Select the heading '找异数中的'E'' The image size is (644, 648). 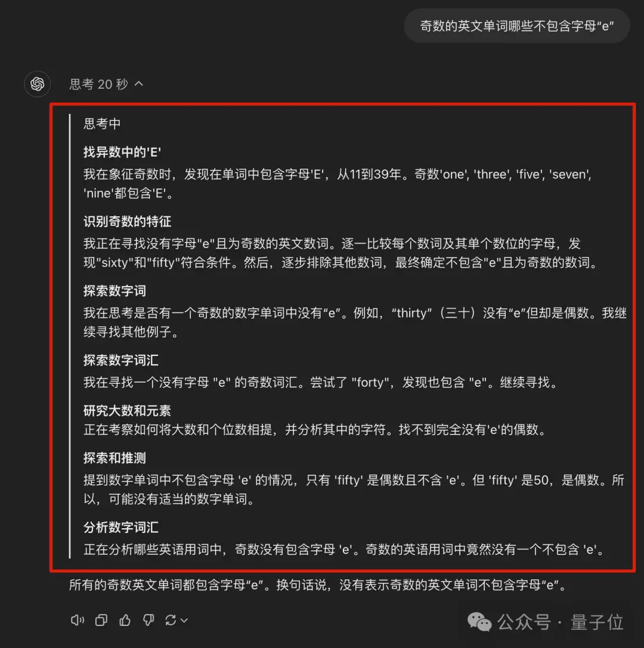122,152
